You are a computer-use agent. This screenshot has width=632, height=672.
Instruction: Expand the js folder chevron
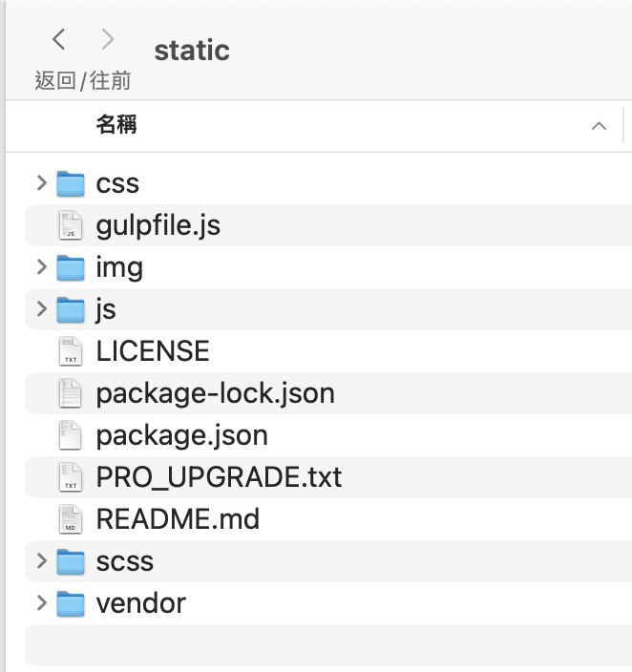click(41, 308)
